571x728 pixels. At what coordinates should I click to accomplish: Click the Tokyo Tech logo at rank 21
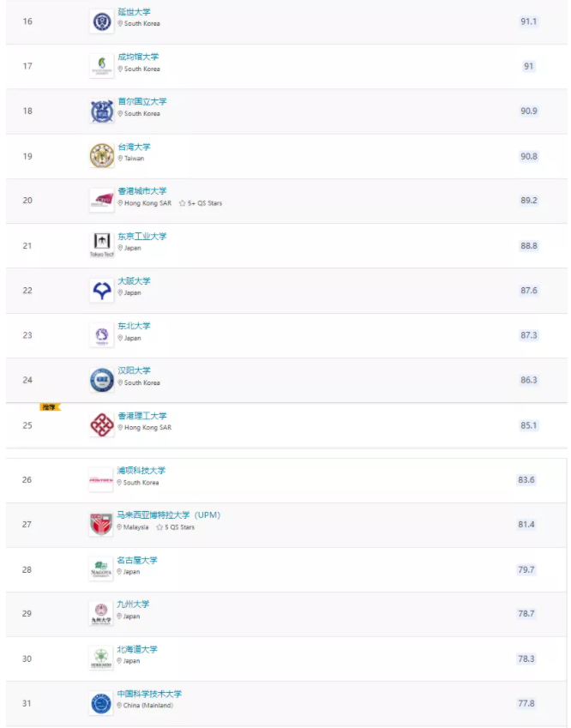[x=102, y=245]
